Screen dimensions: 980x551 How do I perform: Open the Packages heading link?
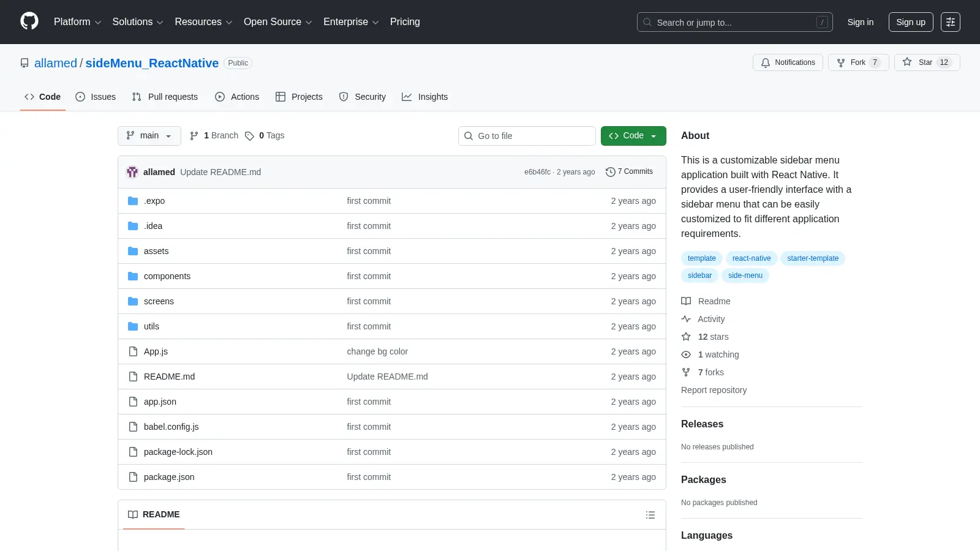click(x=703, y=480)
